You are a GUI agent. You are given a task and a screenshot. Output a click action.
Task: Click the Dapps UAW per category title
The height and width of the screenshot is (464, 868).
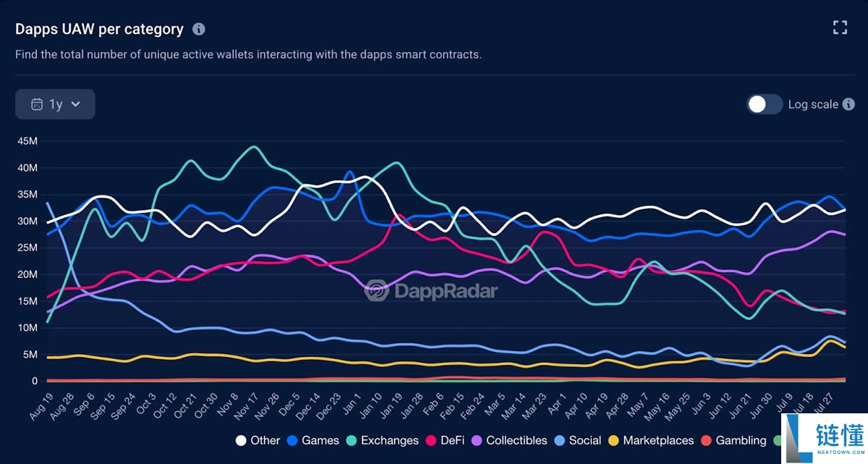click(98, 28)
